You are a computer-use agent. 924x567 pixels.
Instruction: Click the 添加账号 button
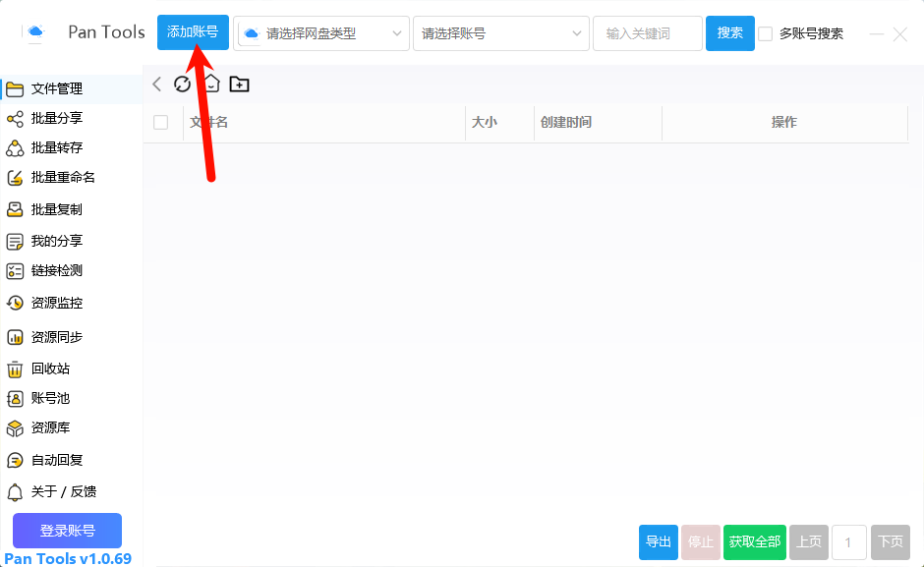pos(193,31)
